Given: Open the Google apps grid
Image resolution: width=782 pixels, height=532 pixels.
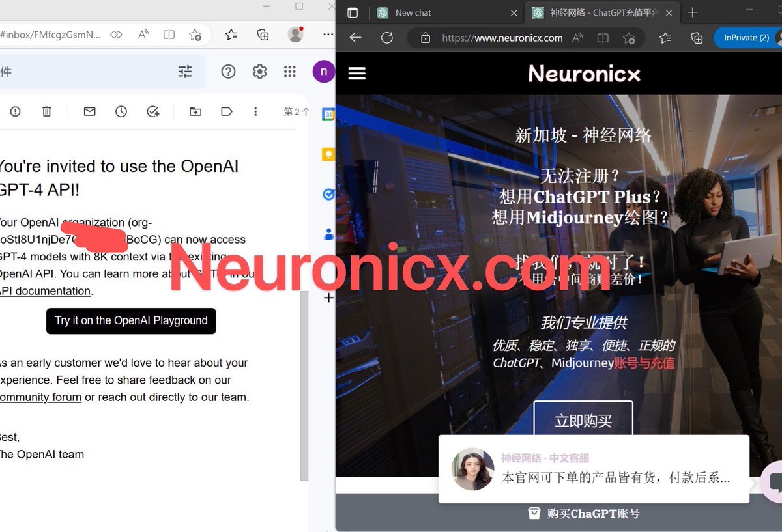Looking at the screenshot, I should click(x=289, y=72).
